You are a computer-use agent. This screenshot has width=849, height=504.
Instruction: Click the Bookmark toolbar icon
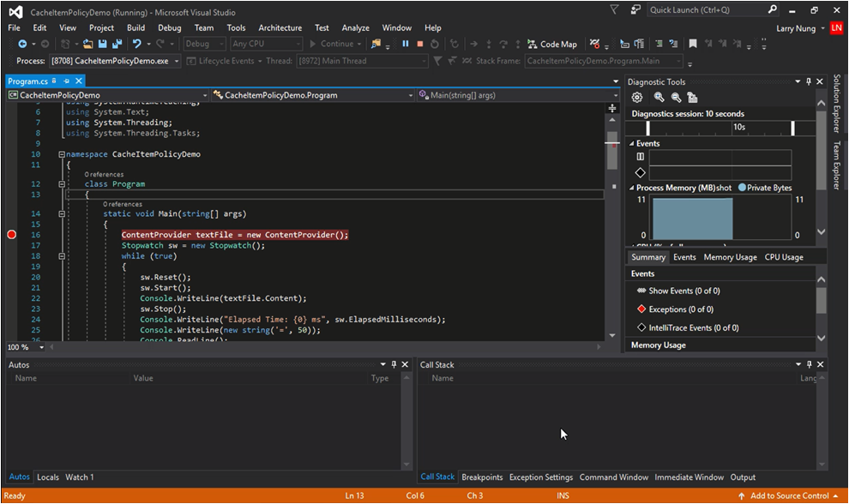click(x=693, y=44)
